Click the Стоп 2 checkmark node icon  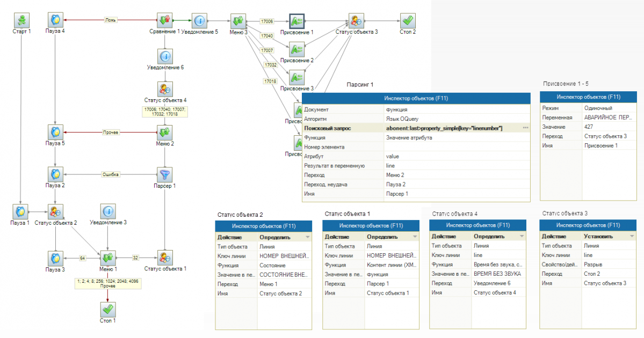(408, 20)
